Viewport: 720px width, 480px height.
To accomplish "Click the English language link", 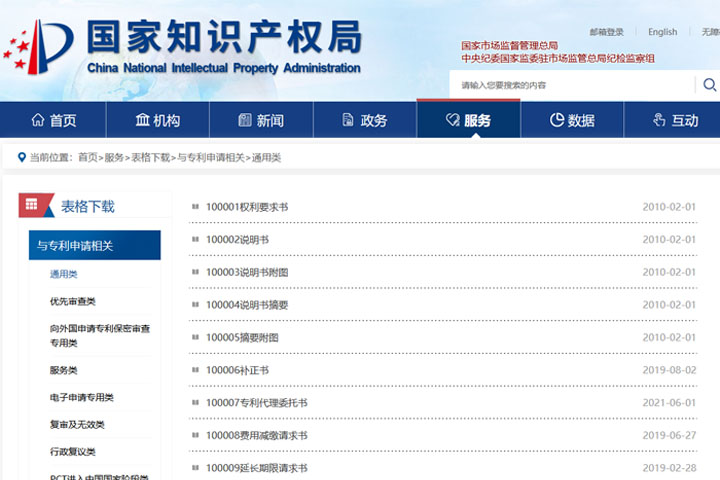I will coord(662,32).
